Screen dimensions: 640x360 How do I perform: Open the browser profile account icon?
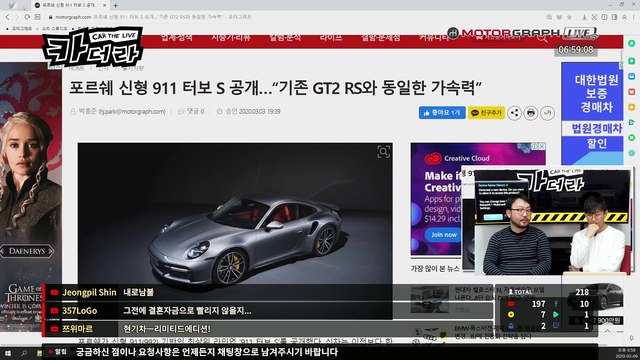point(624,17)
